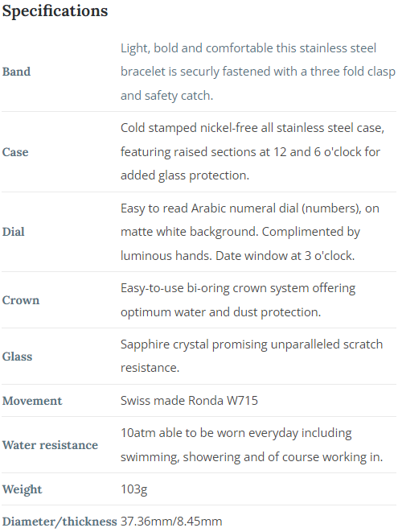398x532 pixels.
Task: Click the Swiss made Ronda W715 text
Action: (x=189, y=401)
